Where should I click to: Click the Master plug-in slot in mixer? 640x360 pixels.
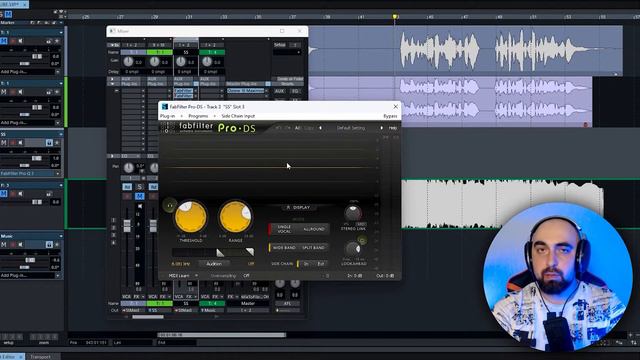(246, 91)
